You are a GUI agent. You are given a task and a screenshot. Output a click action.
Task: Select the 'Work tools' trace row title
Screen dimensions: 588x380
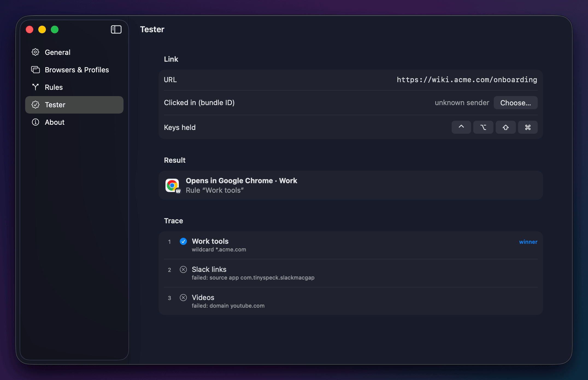pyautogui.click(x=210, y=241)
